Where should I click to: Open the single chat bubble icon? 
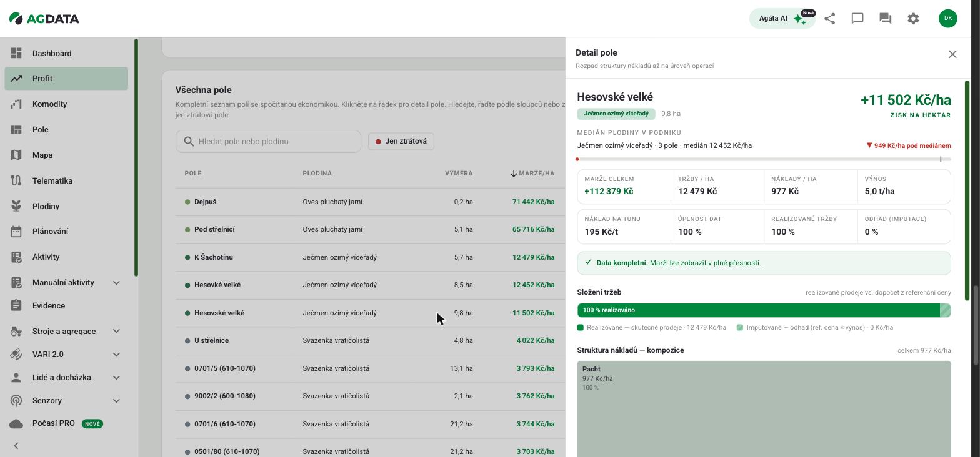(857, 19)
